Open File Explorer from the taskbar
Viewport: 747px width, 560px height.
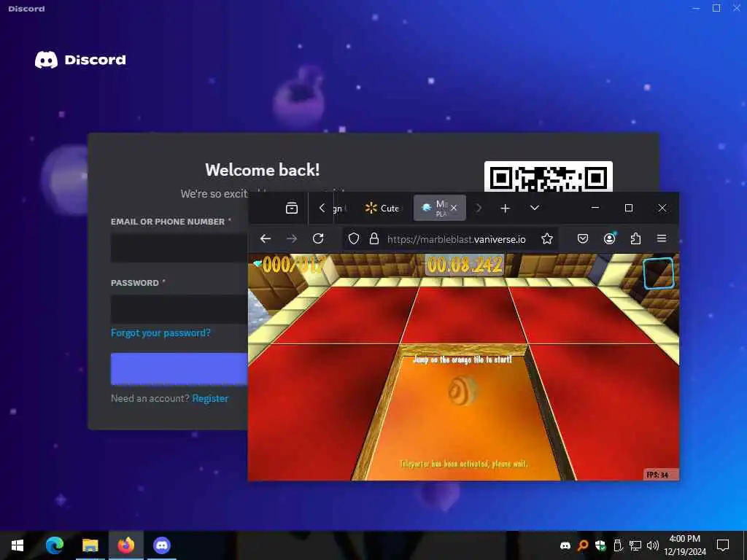pos(90,545)
